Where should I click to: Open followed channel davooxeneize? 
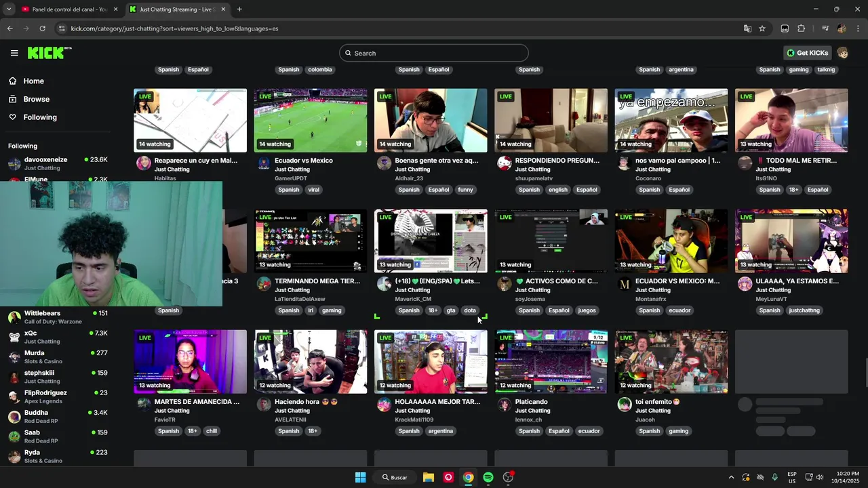58,163
